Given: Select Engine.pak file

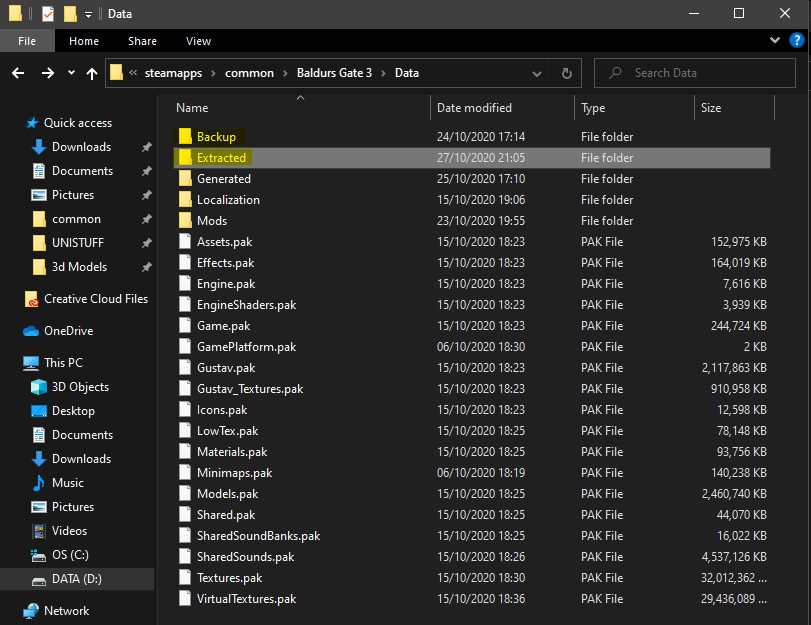Looking at the screenshot, I should [226, 284].
